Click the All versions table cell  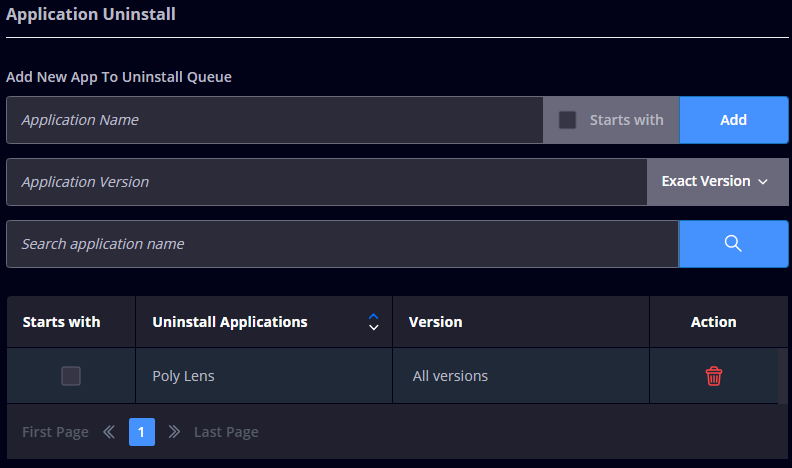[521, 376]
